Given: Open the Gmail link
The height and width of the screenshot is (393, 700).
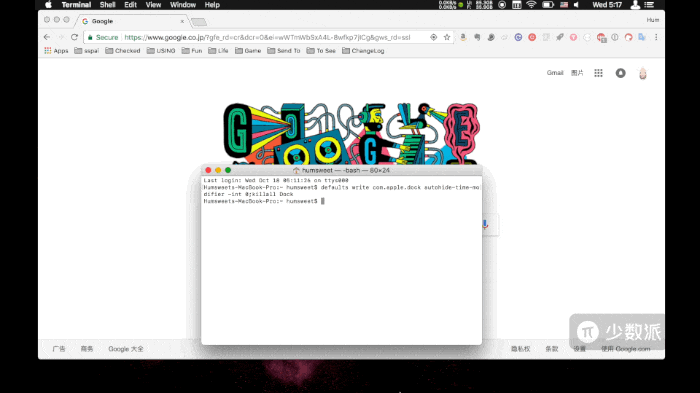Looking at the screenshot, I should [x=555, y=73].
